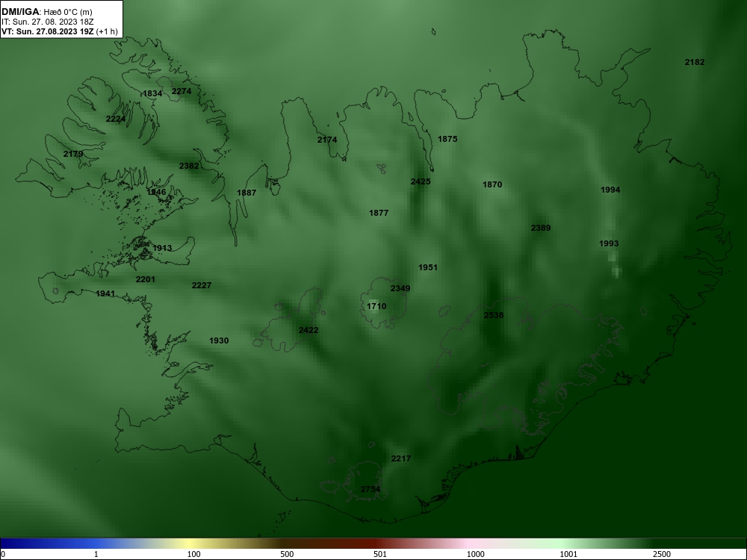
Task: Select the 1710 glacier value
Action: coord(376,306)
